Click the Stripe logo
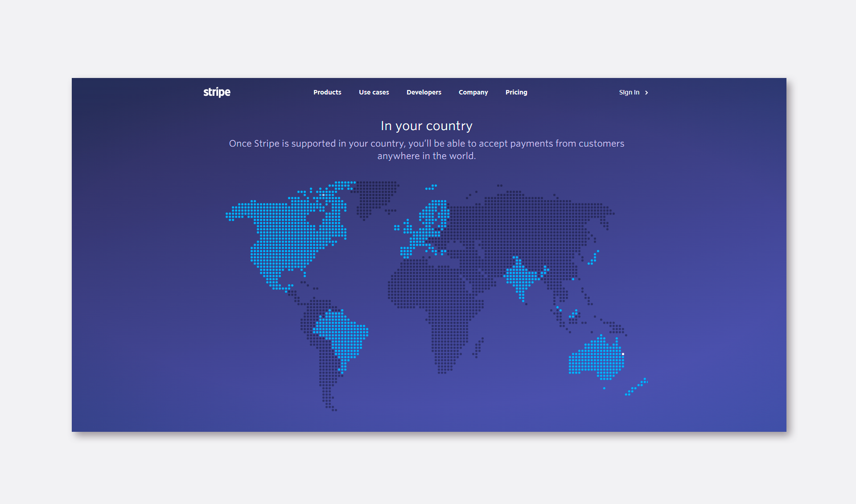Image resolution: width=856 pixels, height=504 pixels. pyautogui.click(x=217, y=92)
